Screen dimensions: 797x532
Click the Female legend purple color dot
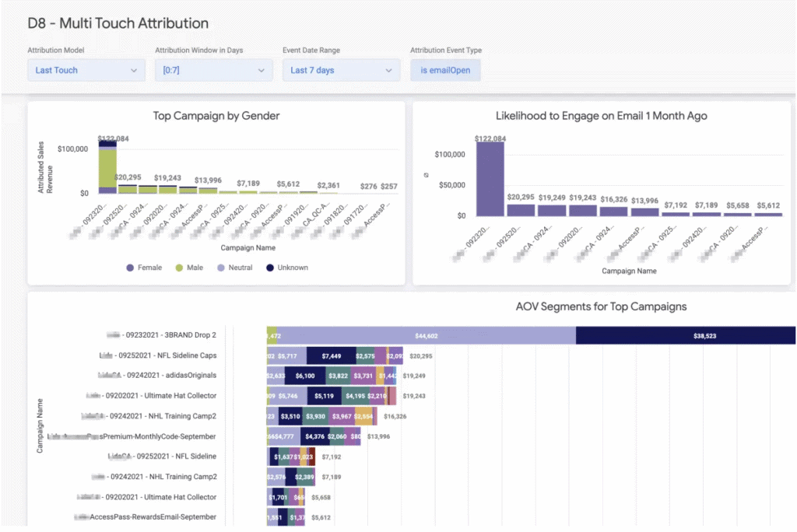click(130, 268)
